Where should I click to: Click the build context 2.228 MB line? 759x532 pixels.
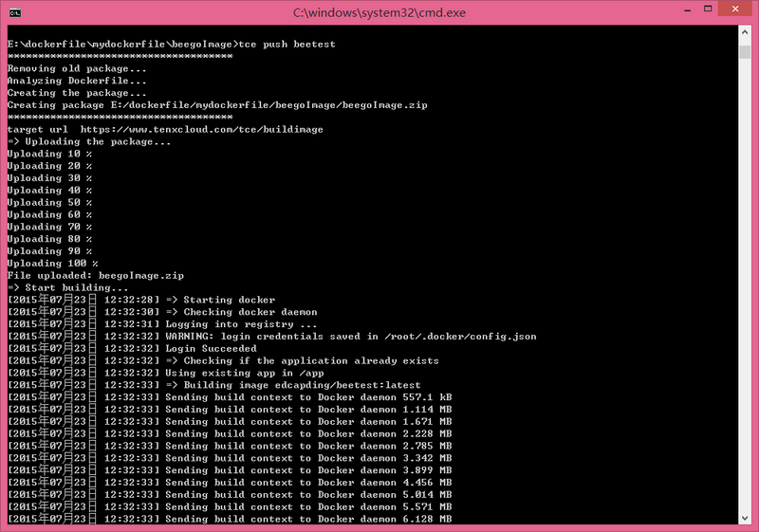(x=230, y=433)
